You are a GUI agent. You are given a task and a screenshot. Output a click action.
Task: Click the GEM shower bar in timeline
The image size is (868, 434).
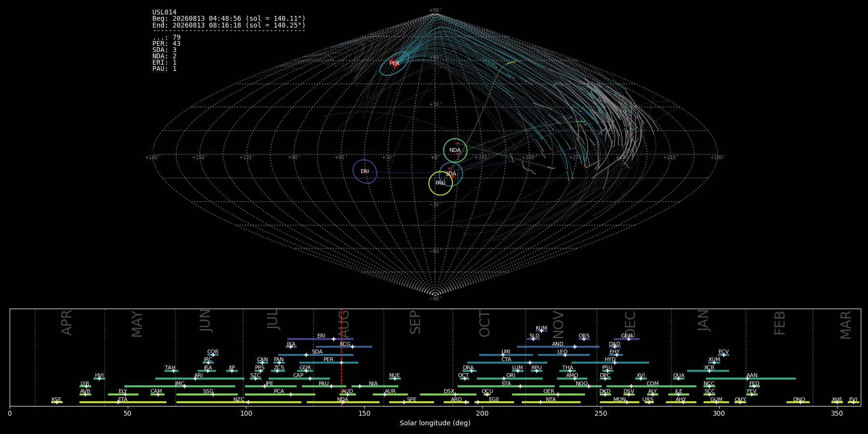coord(626,339)
